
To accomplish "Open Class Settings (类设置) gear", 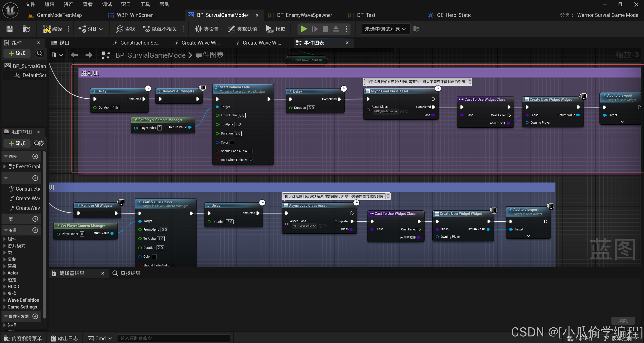I will click(x=198, y=29).
